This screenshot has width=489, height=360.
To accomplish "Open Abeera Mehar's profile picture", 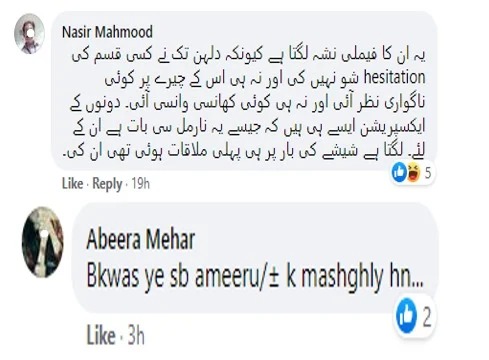I will (42, 242).
